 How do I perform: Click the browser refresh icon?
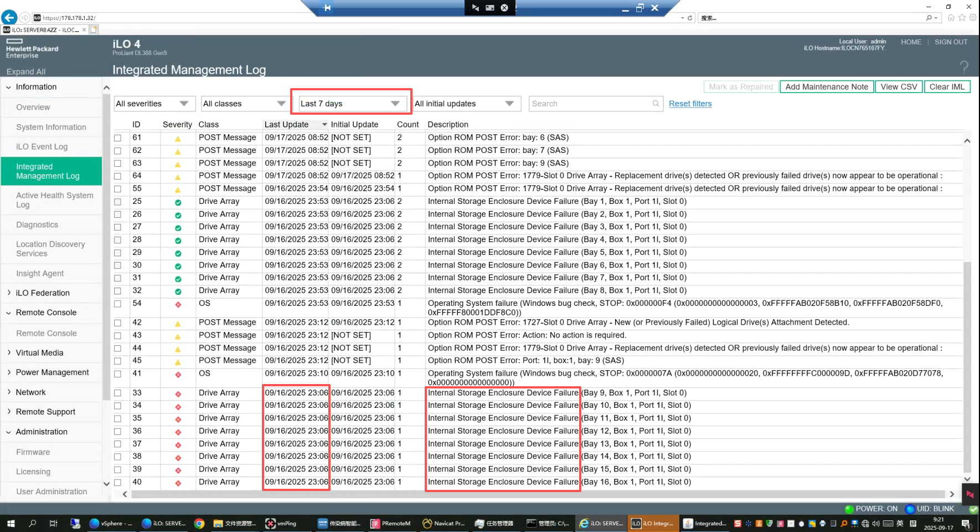pyautogui.click(x=690, y=18)
